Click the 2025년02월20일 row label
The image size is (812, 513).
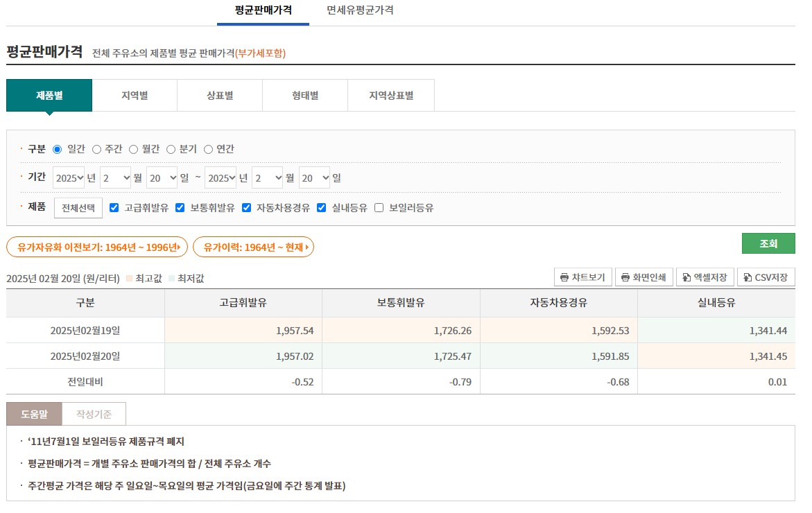point(85,356)
